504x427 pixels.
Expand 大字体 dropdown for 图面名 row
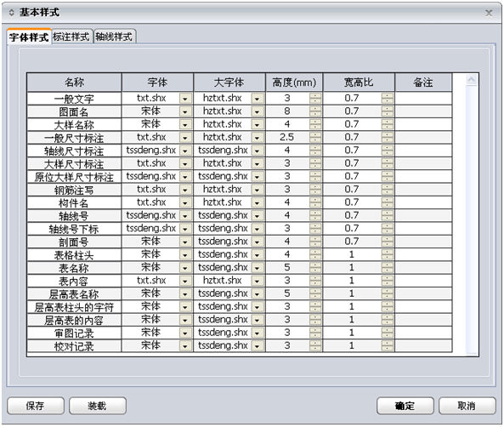(258, 111)
